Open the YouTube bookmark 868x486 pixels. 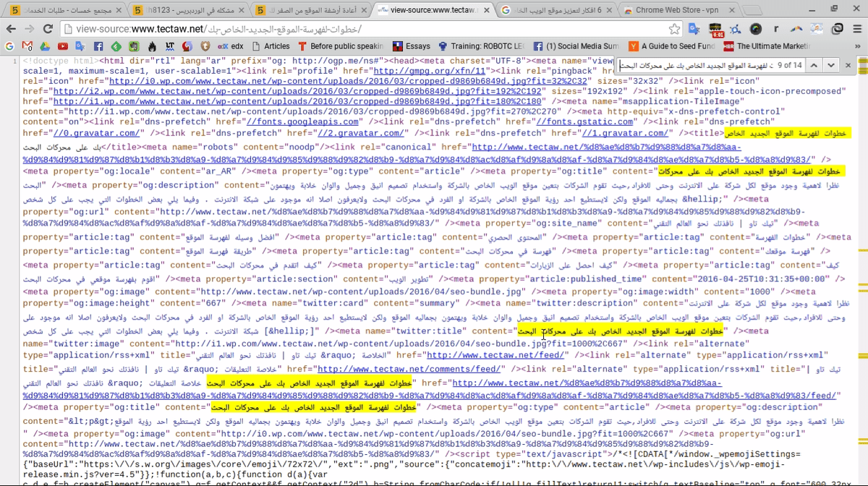63,46
